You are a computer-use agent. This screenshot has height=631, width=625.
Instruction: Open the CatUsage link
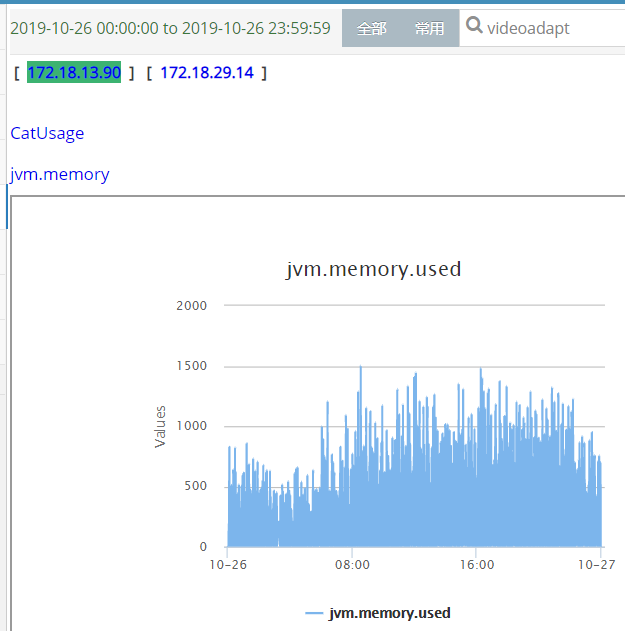[47, 134]
